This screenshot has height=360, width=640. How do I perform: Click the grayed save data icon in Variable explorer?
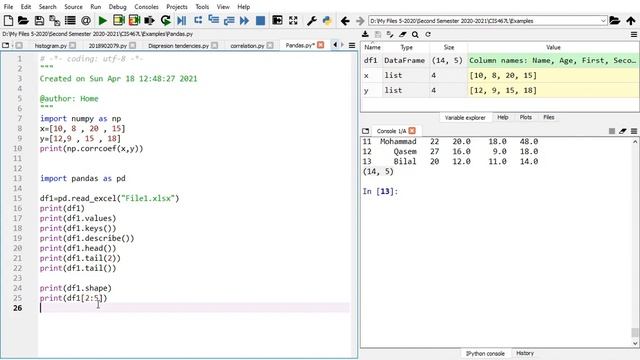tap(378, 34)
